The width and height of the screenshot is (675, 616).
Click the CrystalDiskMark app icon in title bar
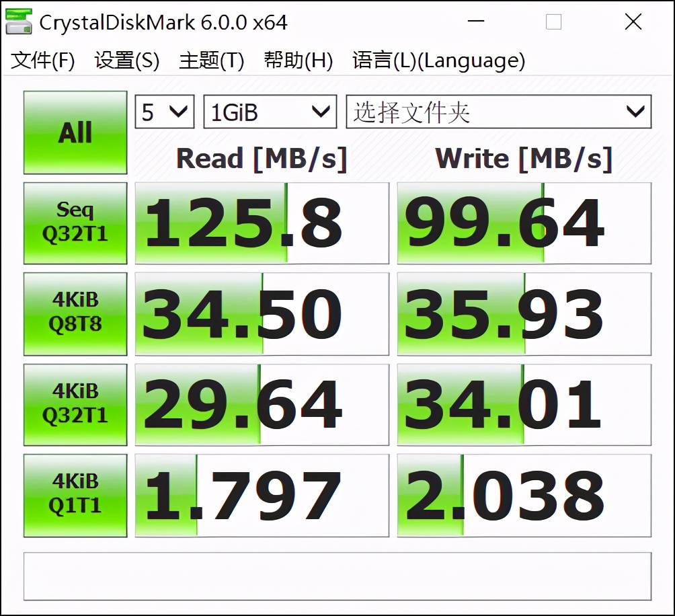pyautogui.click(x=19, y=22)
